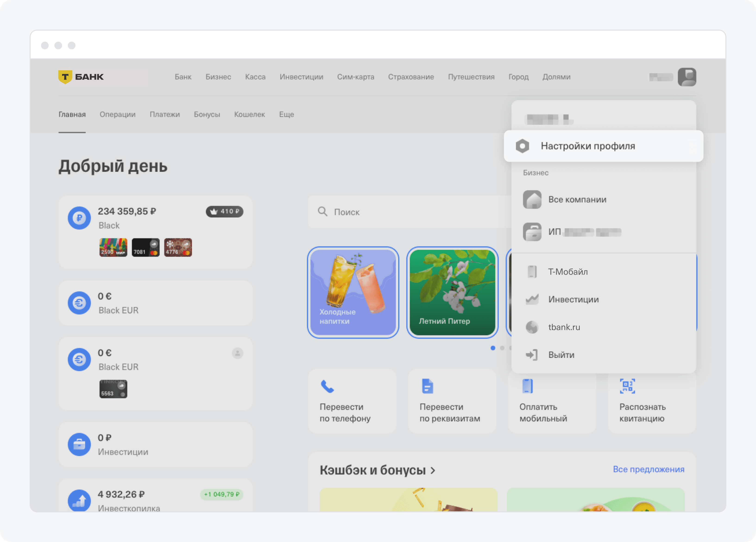Open the Еще dropdown tab
This screenshot has width=756, height=542.
287,114
